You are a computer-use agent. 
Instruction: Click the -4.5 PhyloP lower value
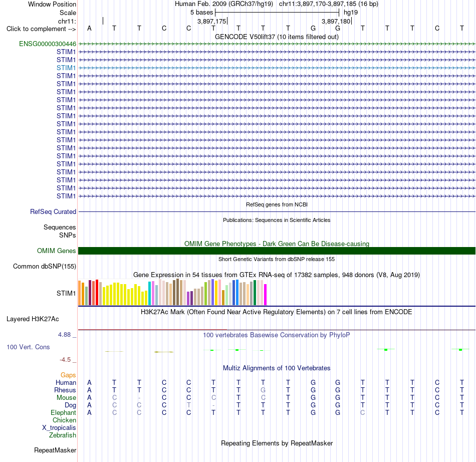pyautogui.click(x=65, y=360)
